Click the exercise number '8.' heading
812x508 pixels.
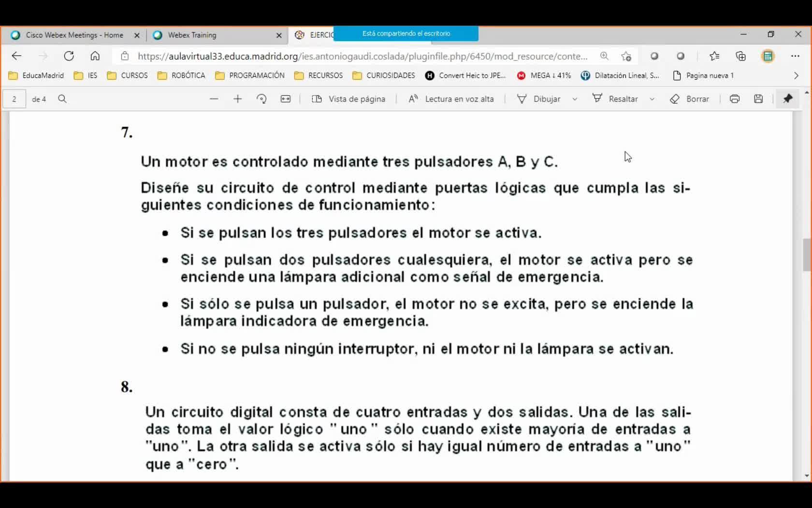point(127,387)
